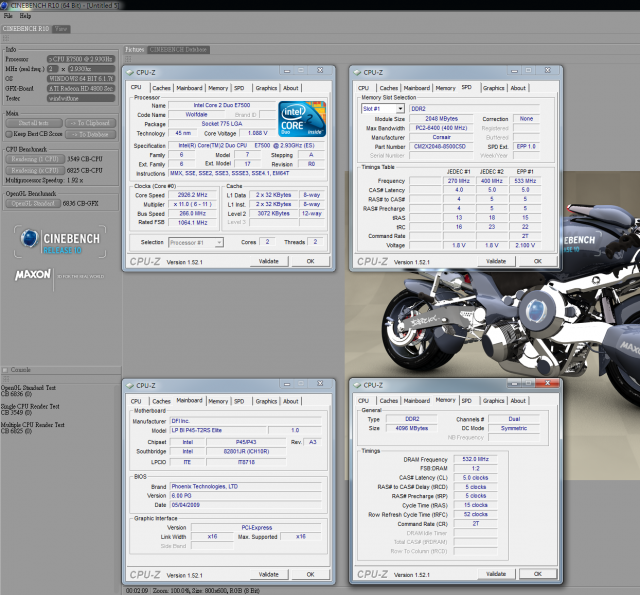The height and width of the screenshot is (595, 640).
Task: Click the Cinebench Release 10 logo
Action: click(x=60, y=242)
